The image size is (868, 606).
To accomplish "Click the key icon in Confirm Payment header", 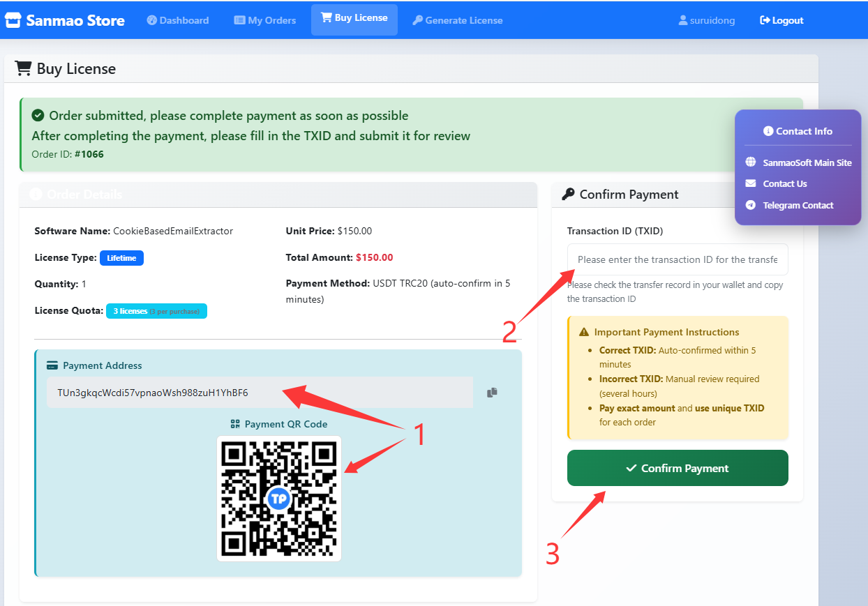I will [568, 195].
